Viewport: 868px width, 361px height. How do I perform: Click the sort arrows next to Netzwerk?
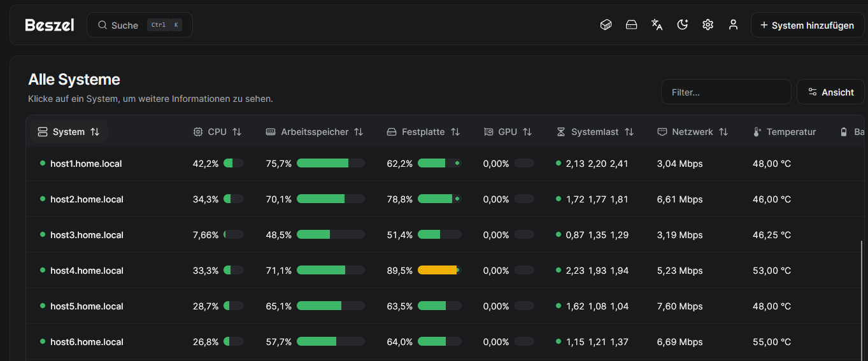[723, 132]
